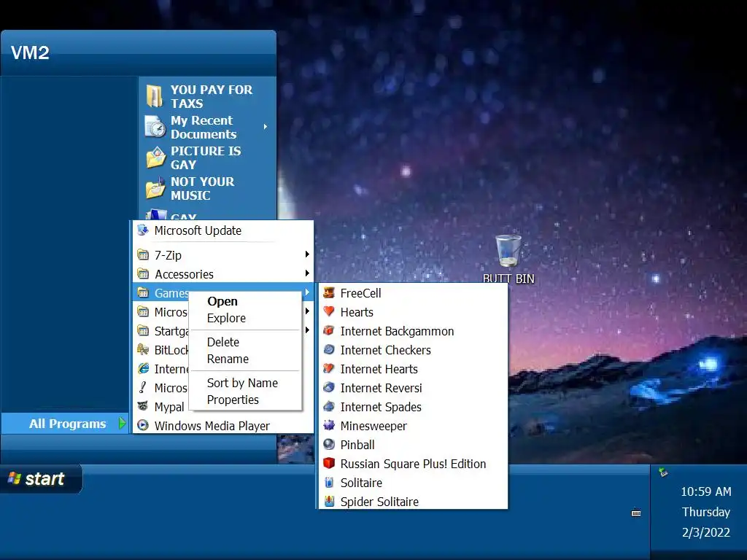Image resolution: width=747 pixels, height=560 pixels.
Task: Click the Internet Reversi icon
Action: 329,388
